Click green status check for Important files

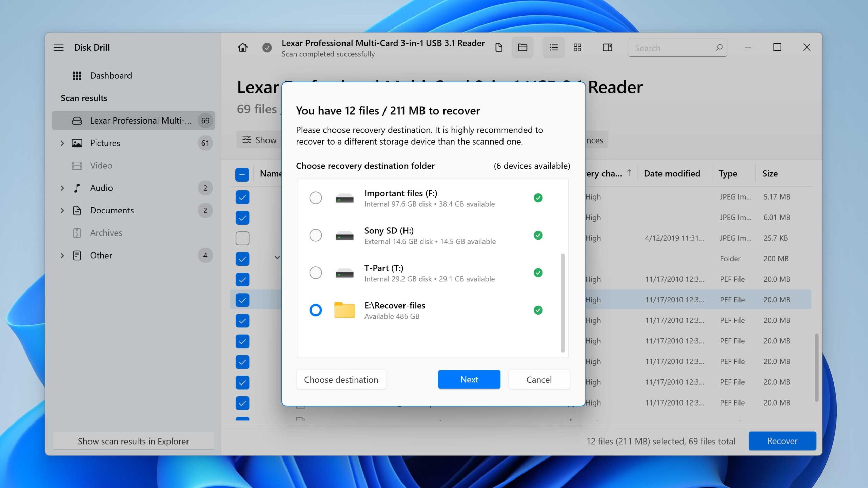pos(538,198)
